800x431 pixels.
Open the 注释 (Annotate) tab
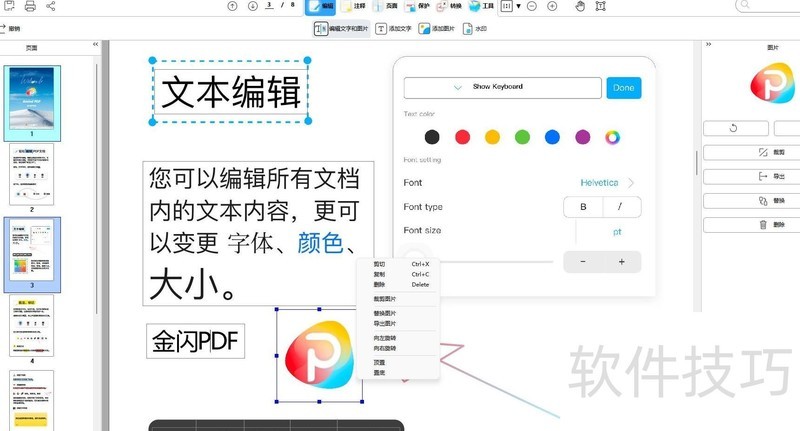coord(354,6)
